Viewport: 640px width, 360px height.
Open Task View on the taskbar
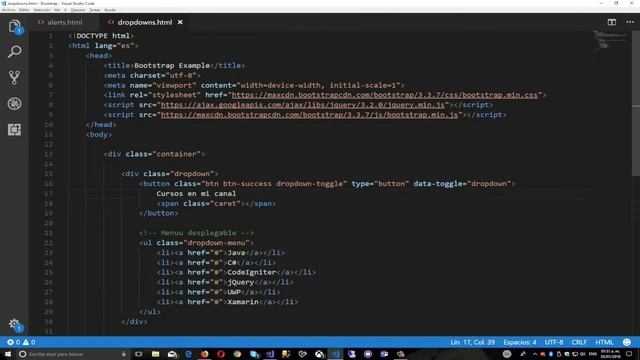coord(139,354)
